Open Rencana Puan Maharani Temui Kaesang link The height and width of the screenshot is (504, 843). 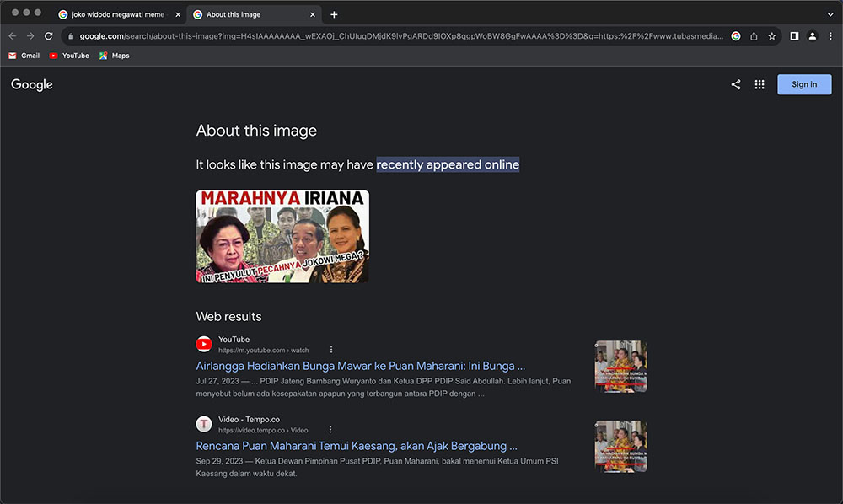point(357,446)
